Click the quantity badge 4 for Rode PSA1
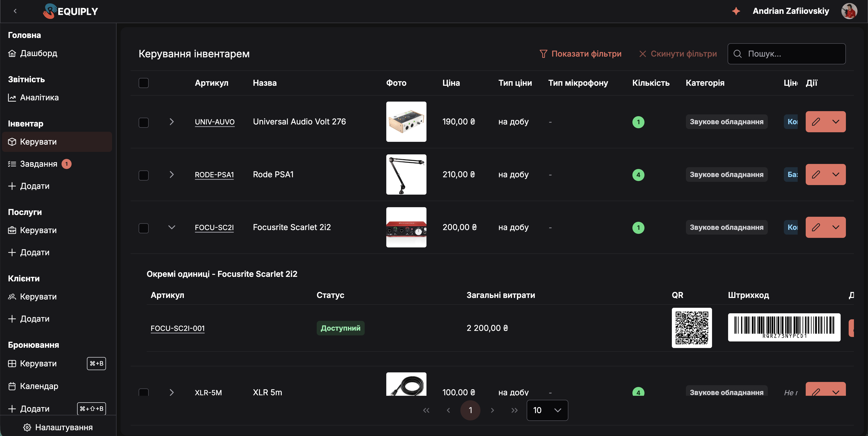Viewport: 868px width, 436px height. click(x=638, y=175)
